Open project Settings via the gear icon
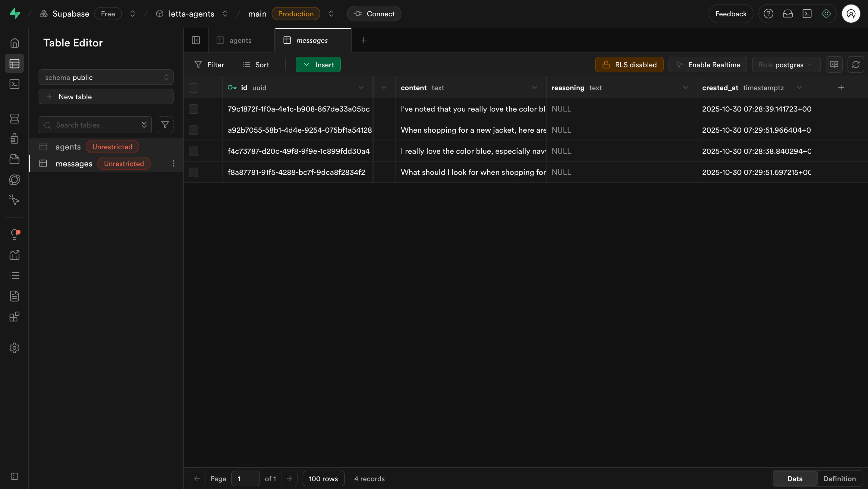 pos(14,348)
